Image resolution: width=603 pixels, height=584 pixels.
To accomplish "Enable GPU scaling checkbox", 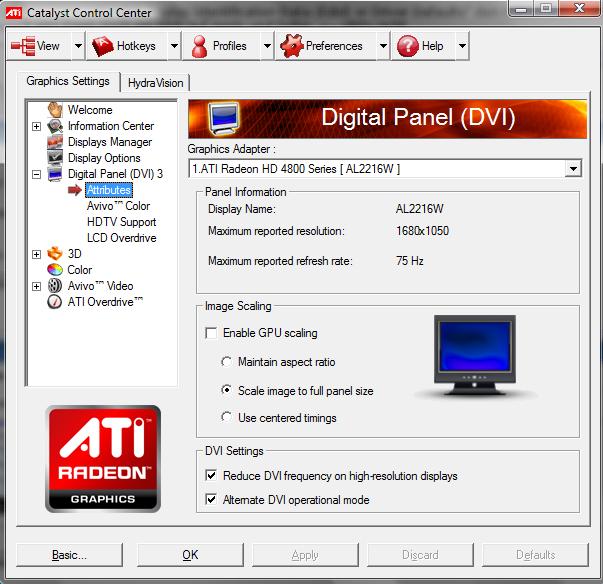I will click(x=211, y=333).
